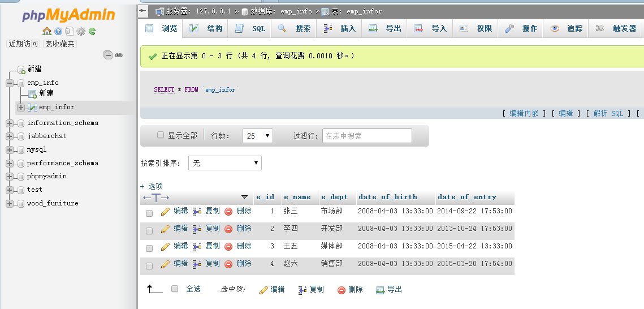
Task: Click the 编辑内嵌 link
Action: (524, 113)
